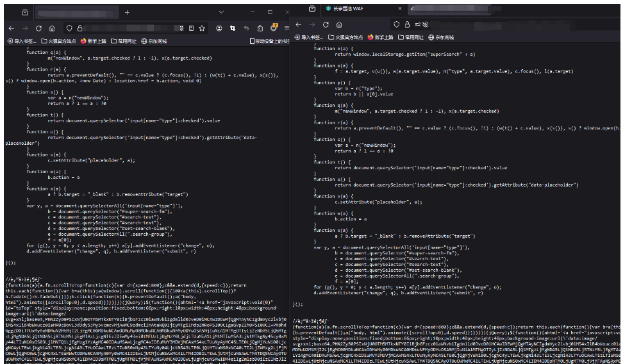
Task: List all tabs dropdown in left window
Action: [221, 12]
